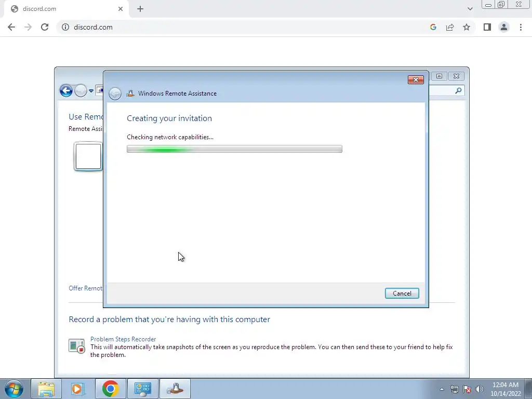The width and height of the screenshot is (532, 399).
Task: Click Chrome forward navigation button
Action: point(28,27)
